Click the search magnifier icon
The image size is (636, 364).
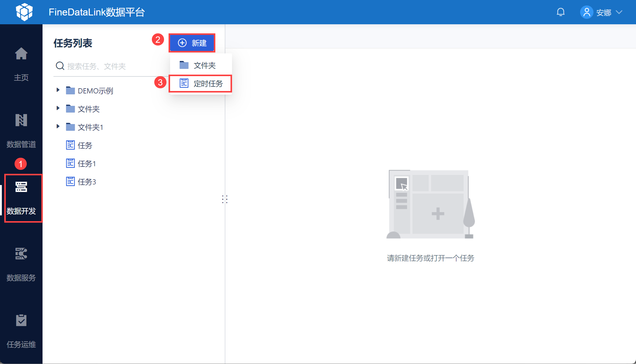tap(60, 66)
